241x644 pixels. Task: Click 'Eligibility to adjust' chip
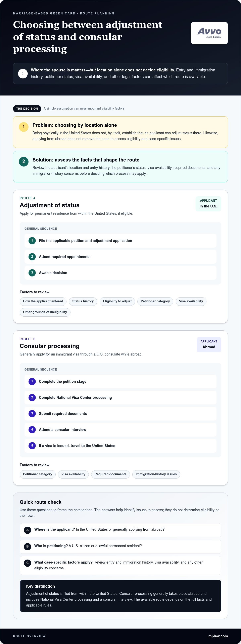pos(117,302)
